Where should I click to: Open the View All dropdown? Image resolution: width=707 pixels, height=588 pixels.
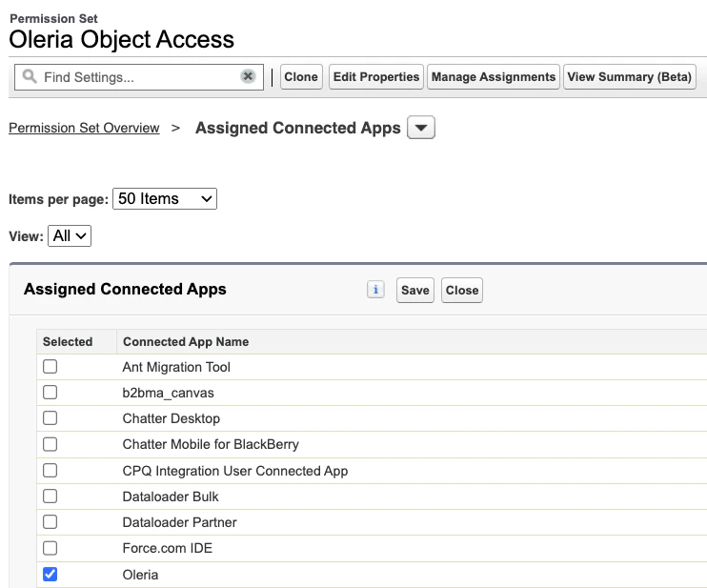70,235
